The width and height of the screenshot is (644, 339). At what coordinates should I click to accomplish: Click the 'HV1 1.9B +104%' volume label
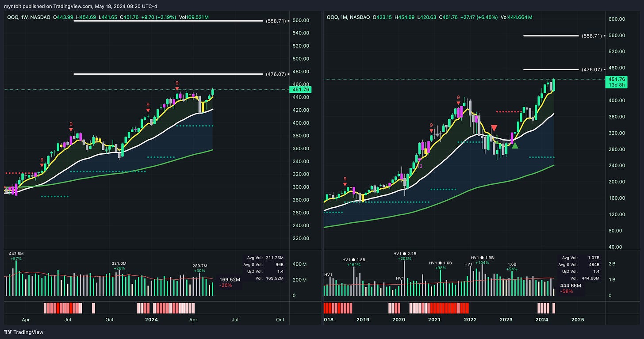pos(482,260)
